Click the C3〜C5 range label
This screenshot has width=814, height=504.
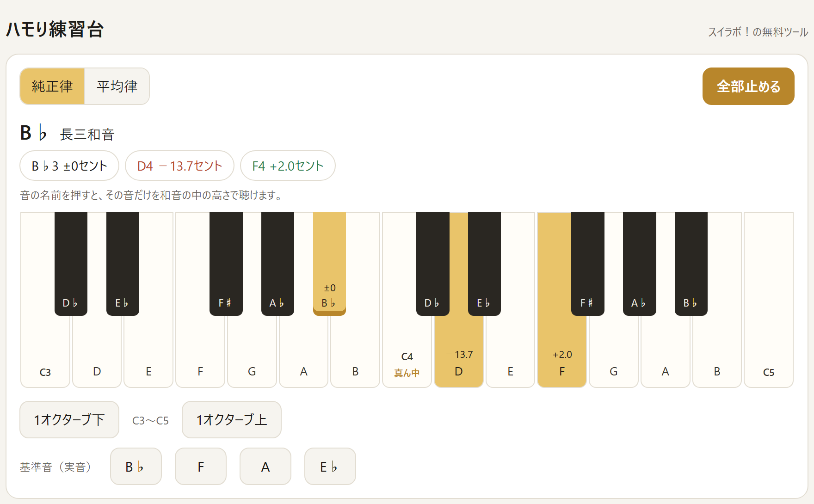150,420
